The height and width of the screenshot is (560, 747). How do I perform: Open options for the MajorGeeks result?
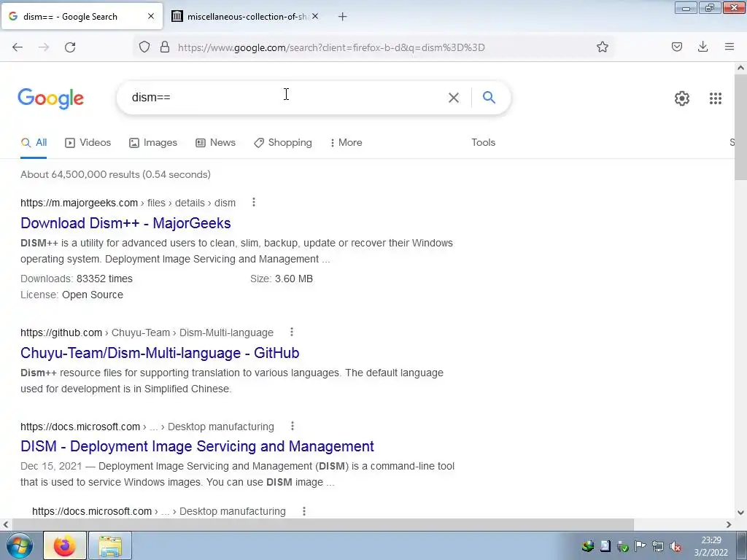pos(254,203)
